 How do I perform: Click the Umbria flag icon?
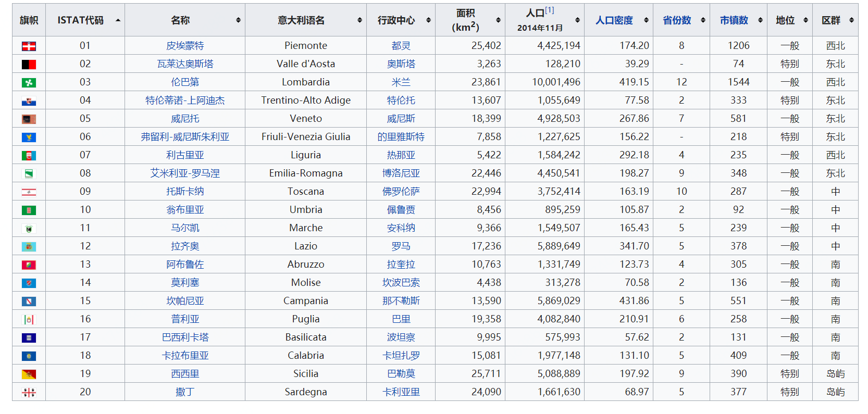point(29,210)
